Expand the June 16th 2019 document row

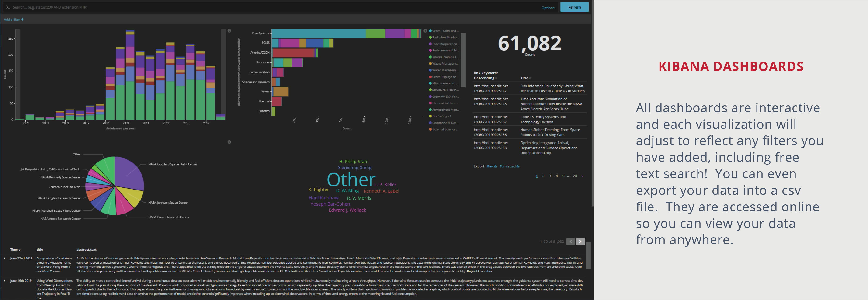[x=4, y=281]
